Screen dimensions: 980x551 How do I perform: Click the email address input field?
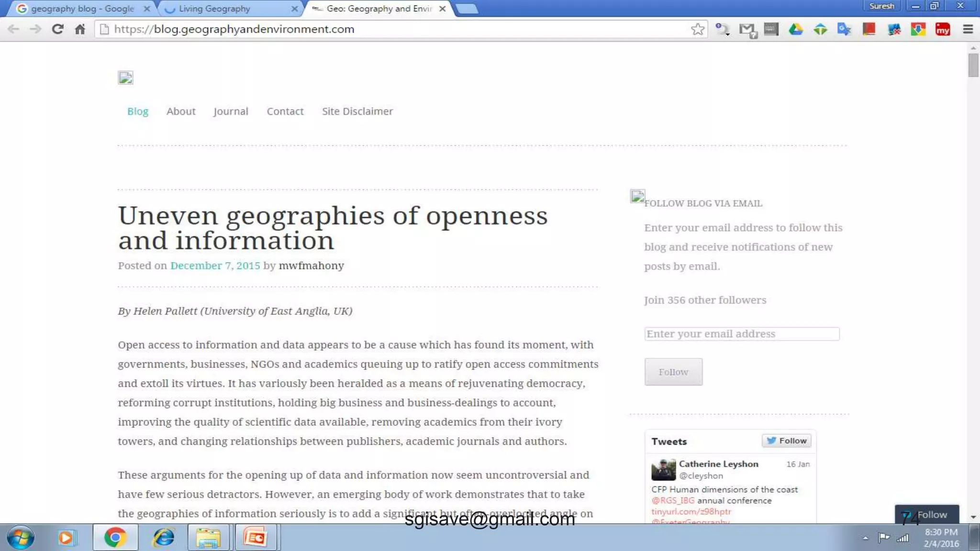point(741,334)
